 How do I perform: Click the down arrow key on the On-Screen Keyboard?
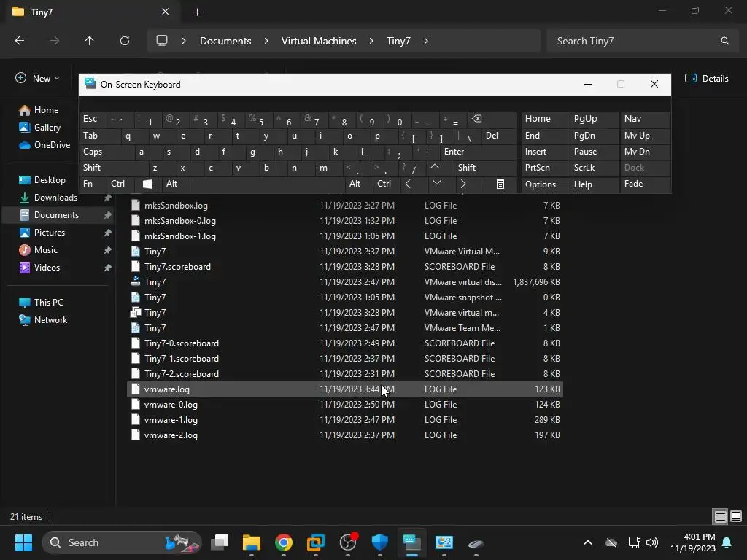point(436,183)
